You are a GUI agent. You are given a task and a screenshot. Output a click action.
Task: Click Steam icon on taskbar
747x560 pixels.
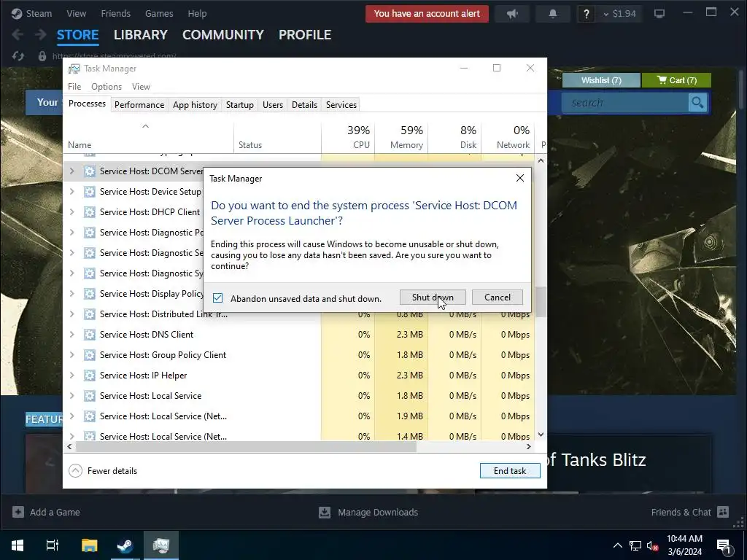coord(125,545)
